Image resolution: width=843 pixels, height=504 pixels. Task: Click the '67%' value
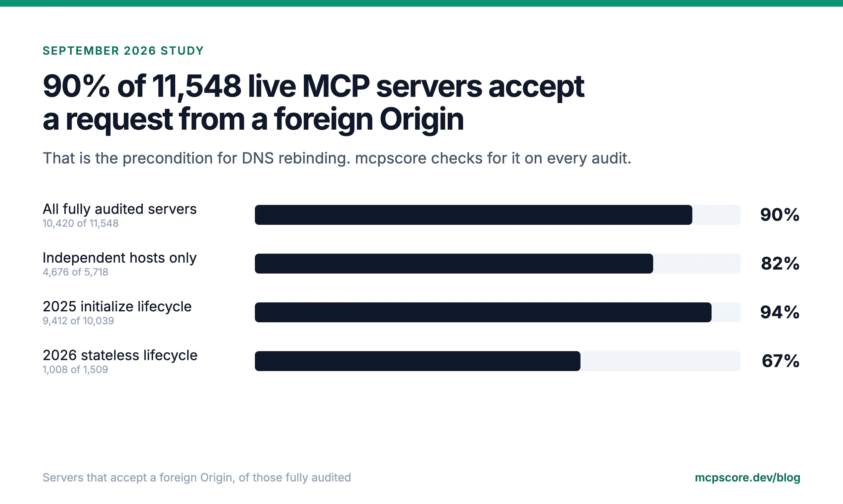781,361
